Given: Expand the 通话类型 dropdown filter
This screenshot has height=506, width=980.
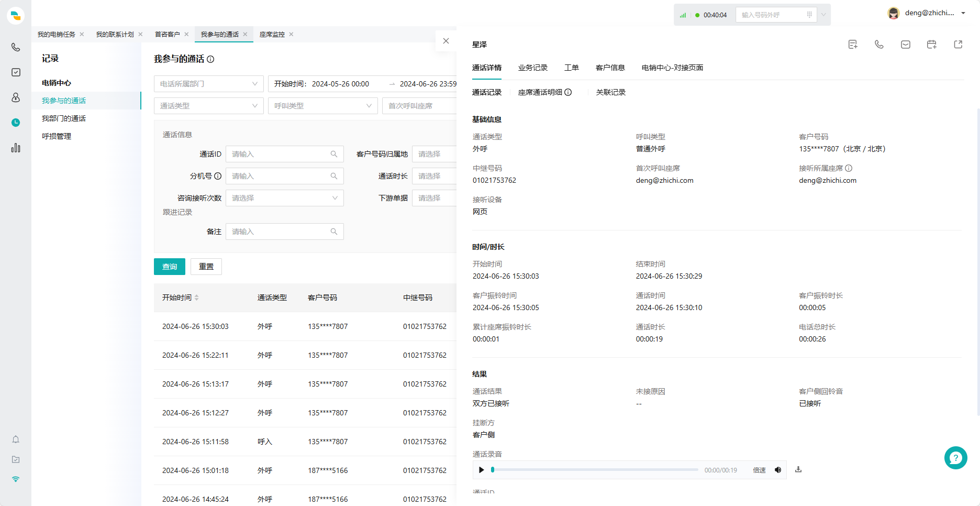Looking at the screenshot, I should pyautogui.click(x=209, y=106).
